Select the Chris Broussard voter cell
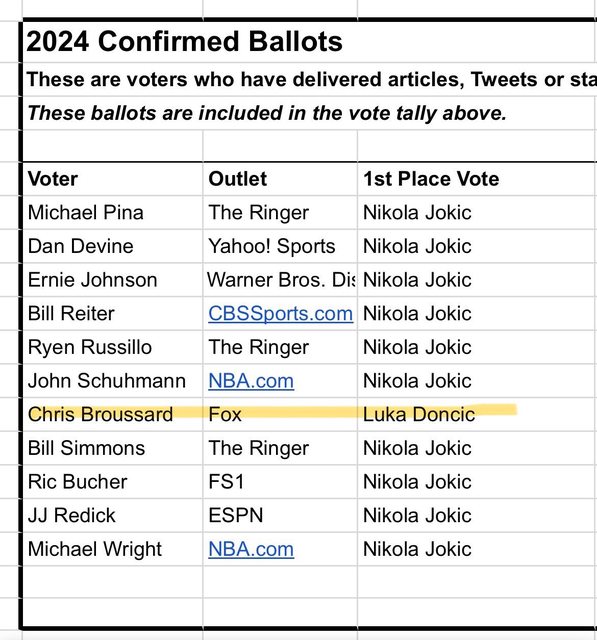This screenshot has height=640, width=597. 113,414
